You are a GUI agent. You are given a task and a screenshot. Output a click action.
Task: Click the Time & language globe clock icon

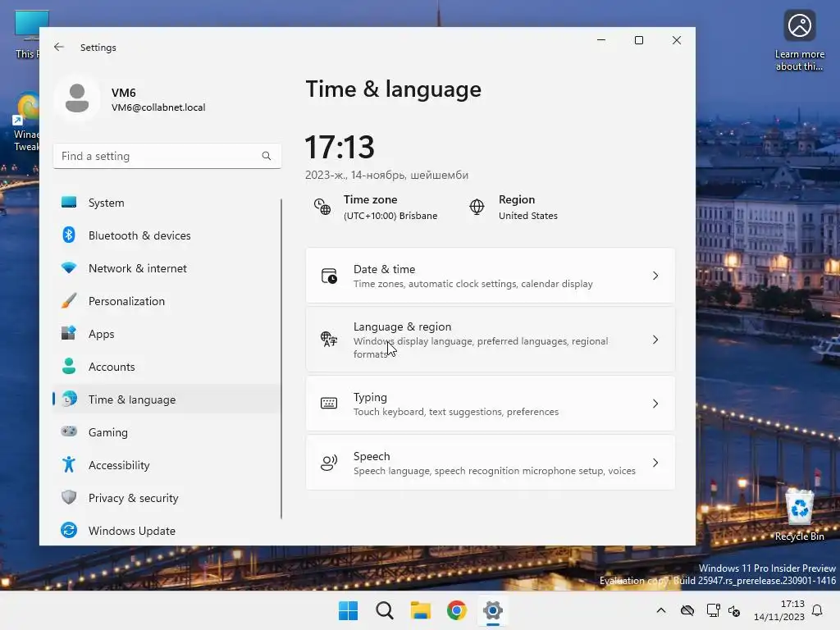69,399
